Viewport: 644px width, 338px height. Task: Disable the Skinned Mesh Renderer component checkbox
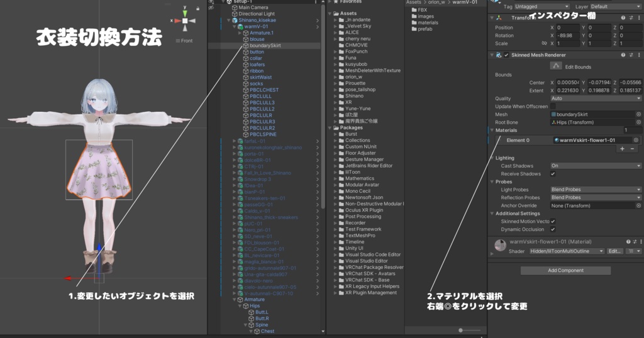tap(506, 55)
